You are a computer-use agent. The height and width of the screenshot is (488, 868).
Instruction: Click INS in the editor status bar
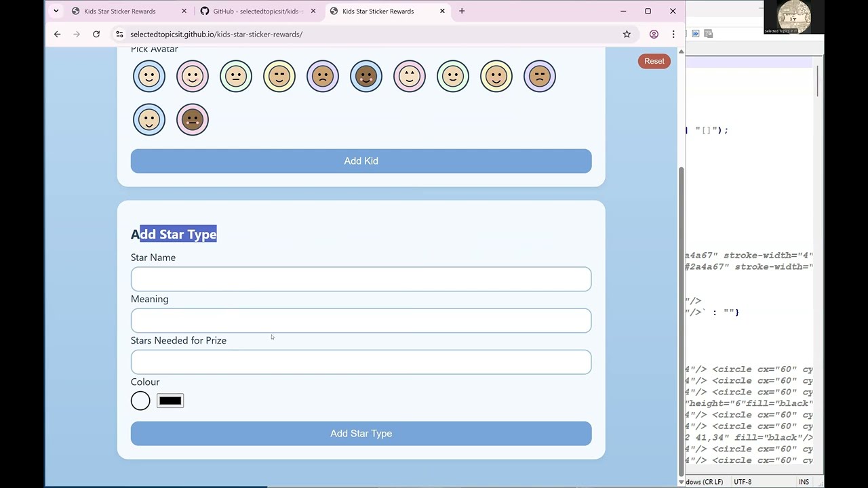[x=804, y=482]
